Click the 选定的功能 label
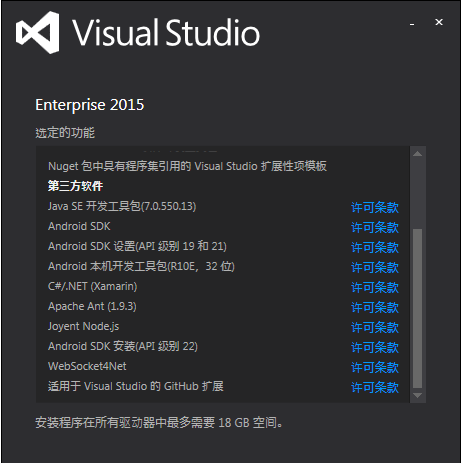Image resolution: width=461 pixels, height=463 pixels. [x=65, y=133]
